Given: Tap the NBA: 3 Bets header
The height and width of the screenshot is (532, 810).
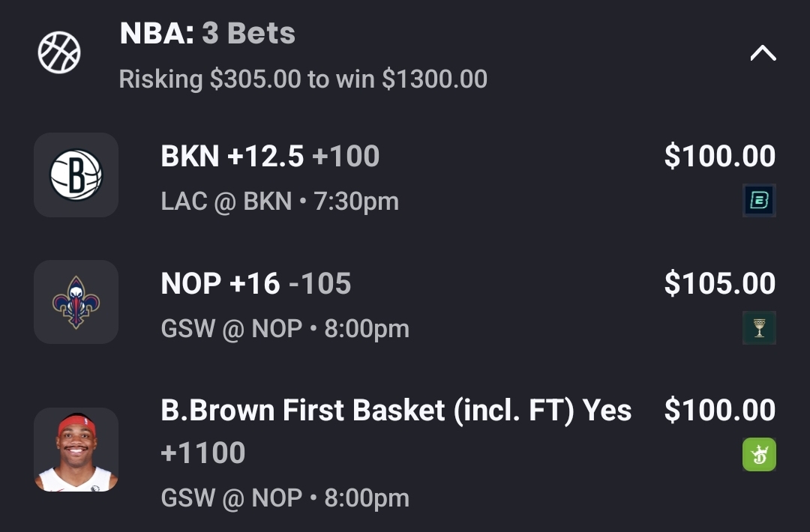Looking at the screenshot, I should click(x=208, y=34).
